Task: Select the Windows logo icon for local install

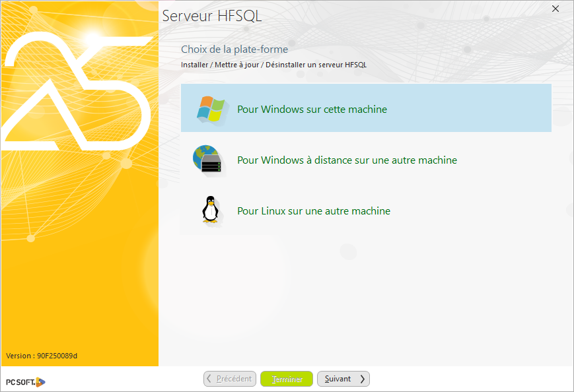Action: point(211,107)
